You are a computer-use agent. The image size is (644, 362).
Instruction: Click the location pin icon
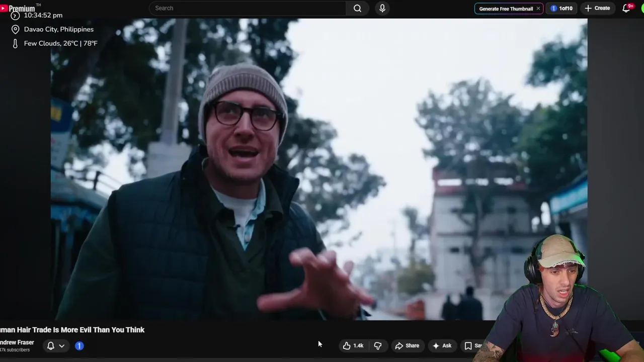coord(15,29)
